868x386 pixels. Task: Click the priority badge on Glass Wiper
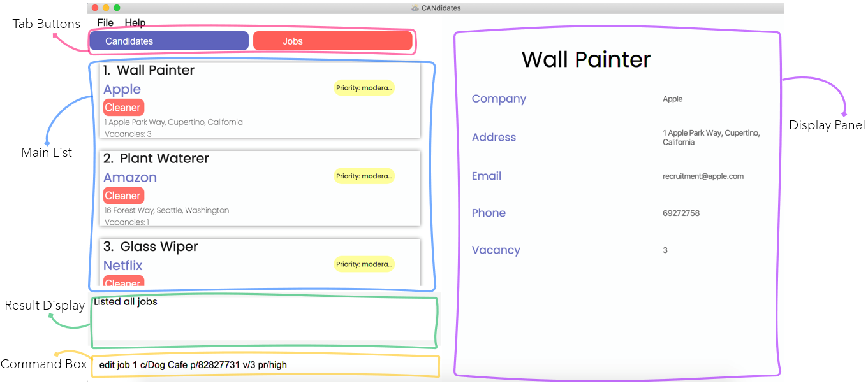click(x=364, y=264)
